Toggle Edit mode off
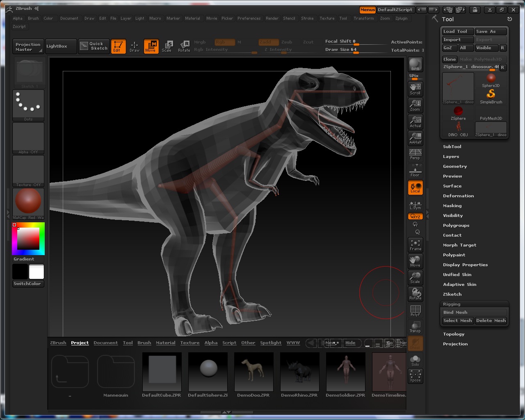 [118, 46]
